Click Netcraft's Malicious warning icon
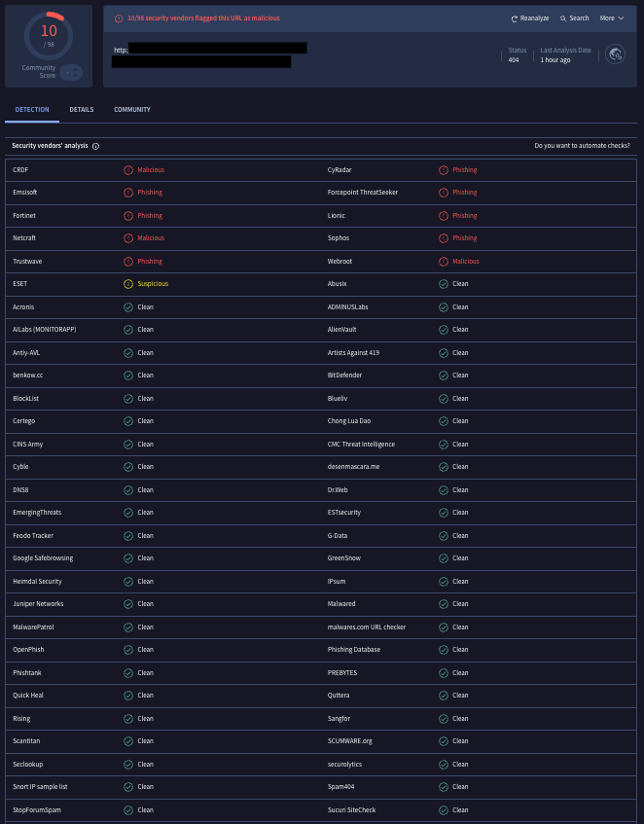 click(x=128, y=238)
